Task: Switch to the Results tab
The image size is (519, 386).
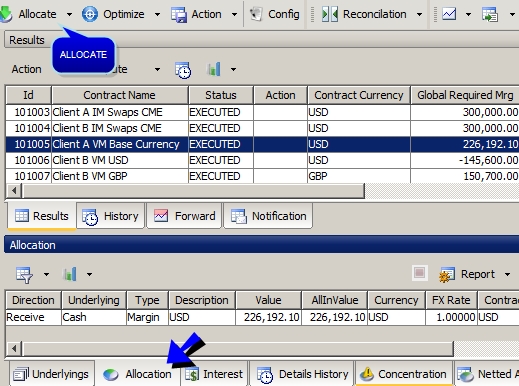Action: [x=42, y=216]
